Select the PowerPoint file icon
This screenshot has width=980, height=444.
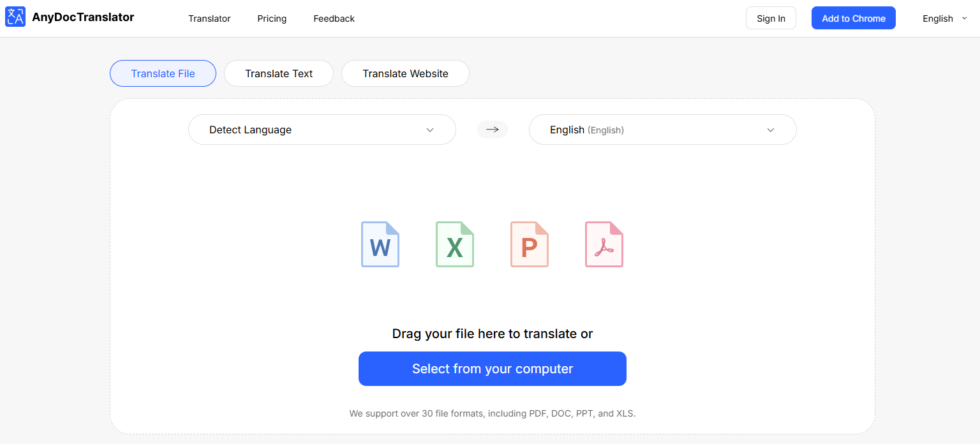coord(529,244)
